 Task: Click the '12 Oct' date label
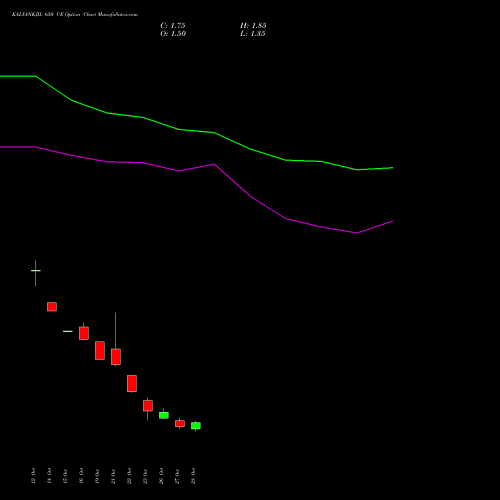[33, 476]
